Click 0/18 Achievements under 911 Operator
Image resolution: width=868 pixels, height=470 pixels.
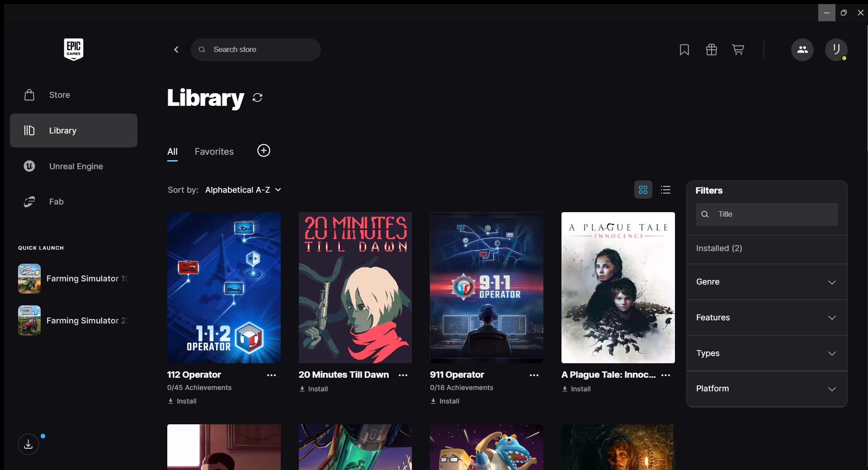click(462, 388)
